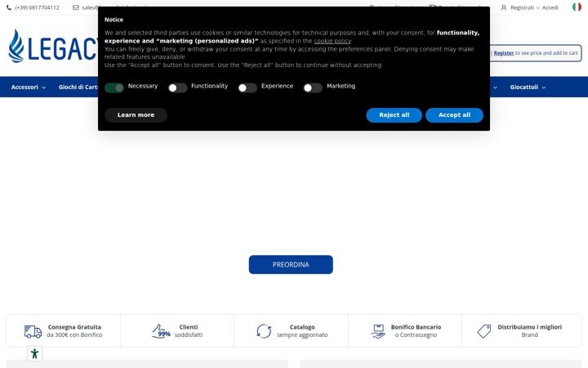This screenshot has width=588, height=368.
Task: Click the Bonifico Bancario o Contrassegno text
Action: click(x=416, y=331)
